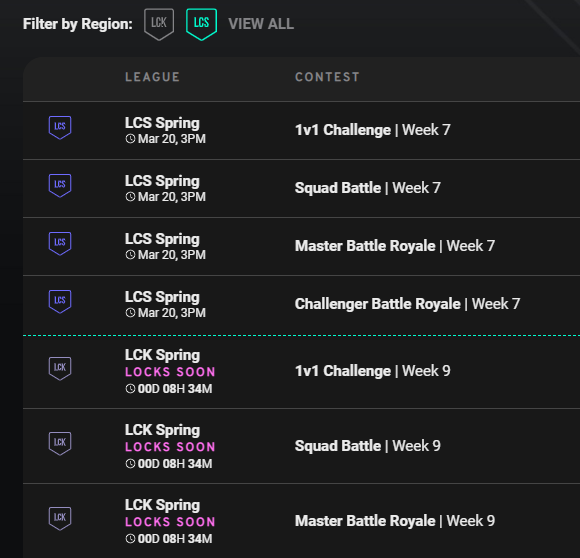580x558 pixels.
Task: Open Master Battle Royale Week 7 contest
Action: (x=395, y=246)
